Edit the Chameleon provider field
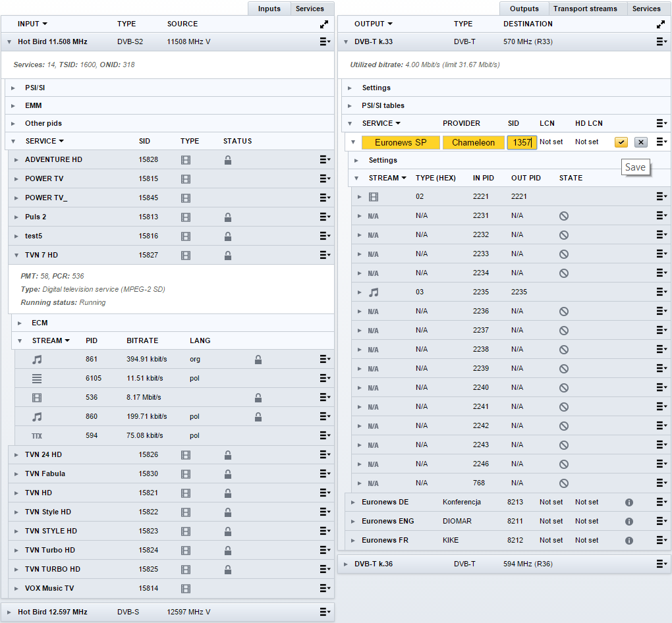This screenshot has height=623, width=672. [x=473, y=142]
